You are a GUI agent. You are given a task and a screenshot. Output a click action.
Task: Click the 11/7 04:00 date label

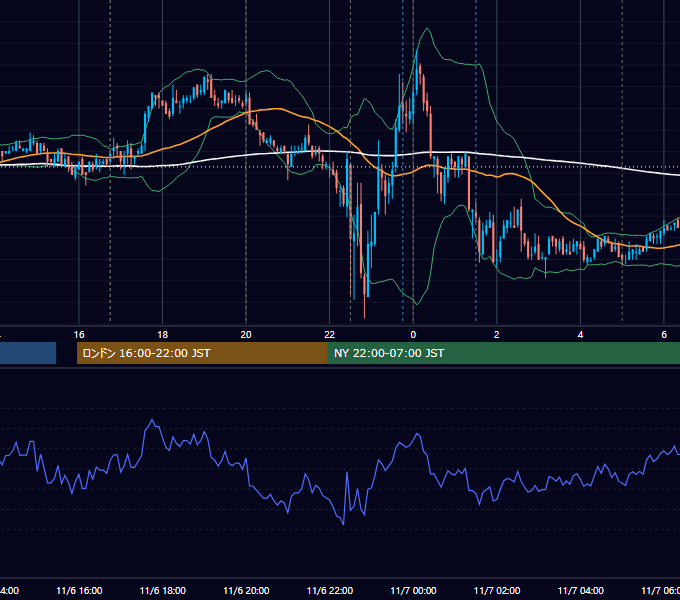coord(580,590)
